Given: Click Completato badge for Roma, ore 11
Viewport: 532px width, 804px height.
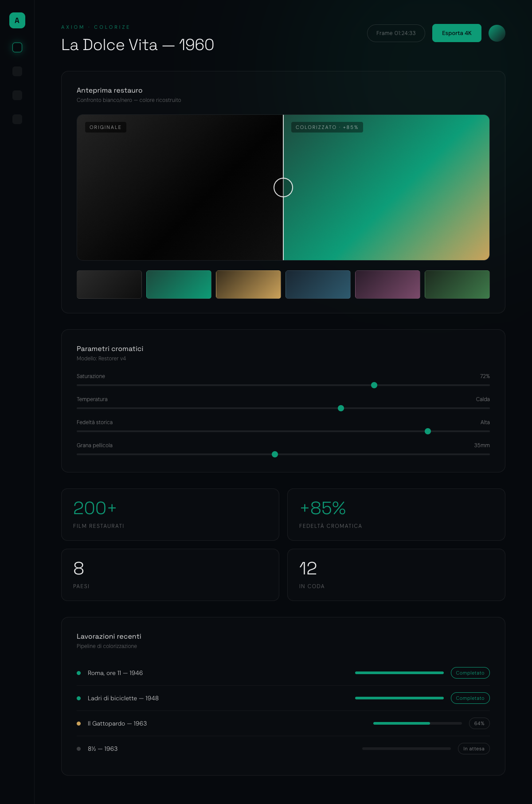Looking at the screenshot, I should coord(470,673).
